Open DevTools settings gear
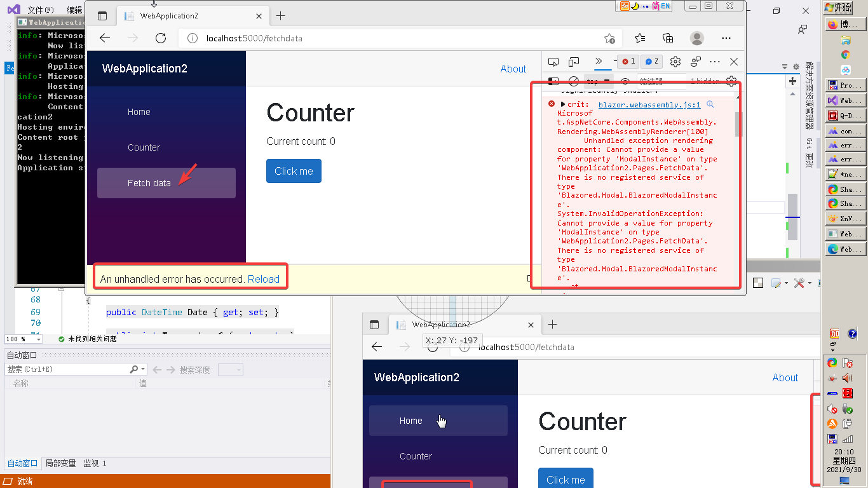 (675, 62)
